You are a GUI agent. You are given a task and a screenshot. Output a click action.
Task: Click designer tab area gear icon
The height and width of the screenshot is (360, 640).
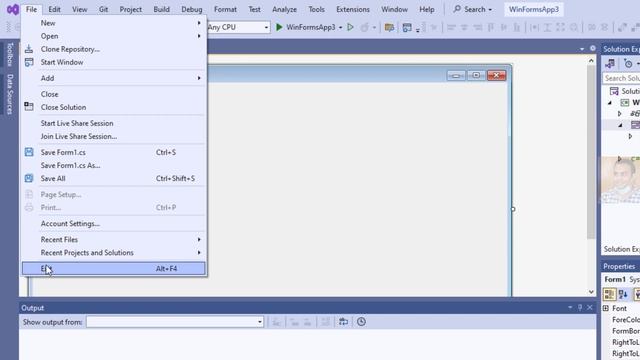[593, 49]
